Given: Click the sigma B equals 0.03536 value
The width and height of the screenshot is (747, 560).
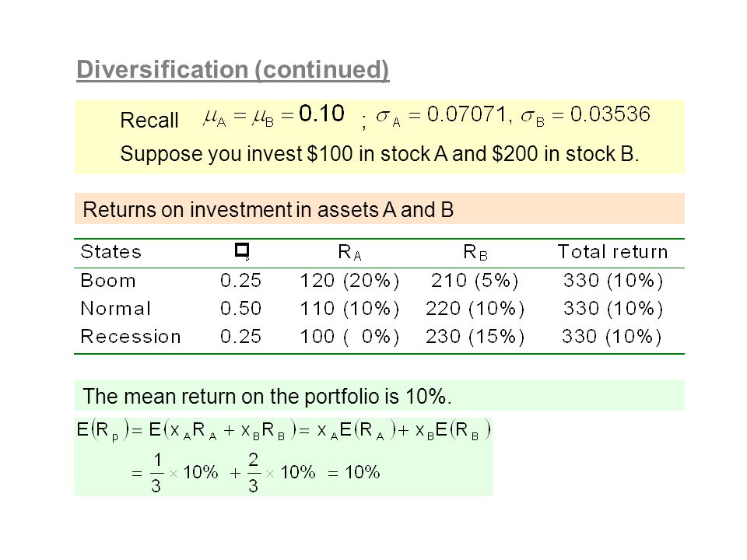Looking at the screenshot, I should 585,116.
